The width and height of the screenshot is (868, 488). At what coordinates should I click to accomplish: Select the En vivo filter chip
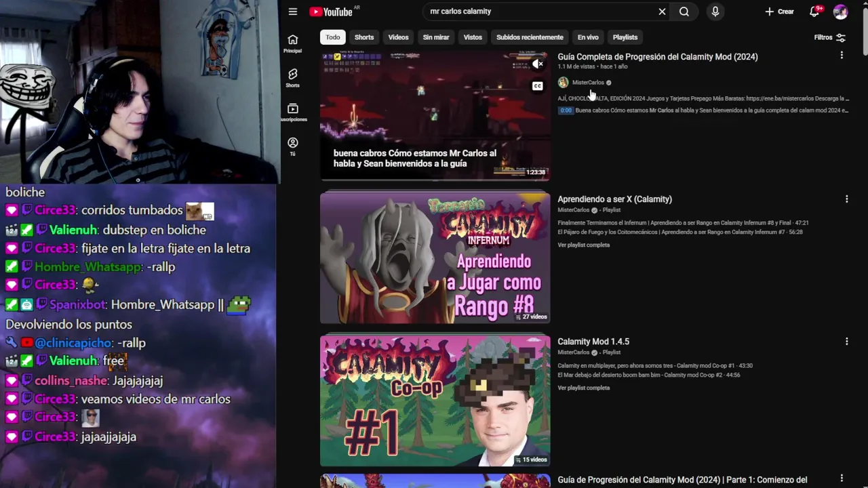pyautogui.click(x=588, y=37)
